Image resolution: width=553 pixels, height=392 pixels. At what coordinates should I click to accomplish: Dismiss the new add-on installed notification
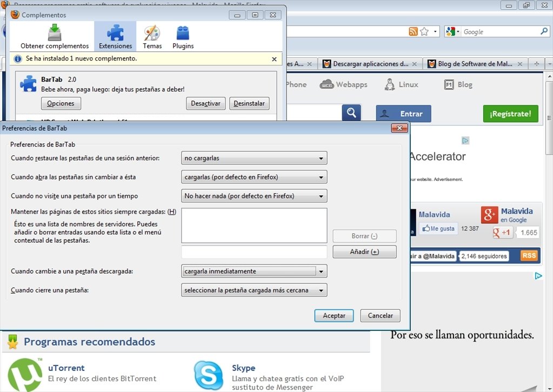[x=274, y=59]
